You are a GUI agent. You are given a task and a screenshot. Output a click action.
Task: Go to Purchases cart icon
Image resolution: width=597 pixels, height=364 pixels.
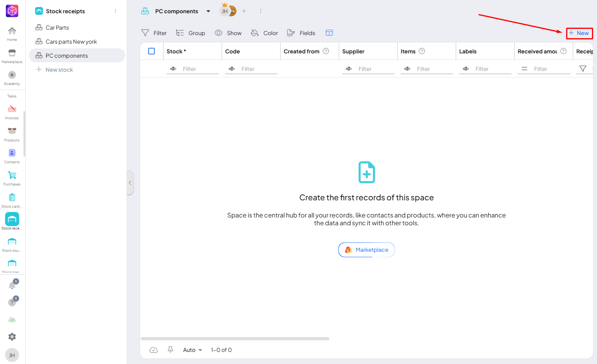click(x=12, y=178)
